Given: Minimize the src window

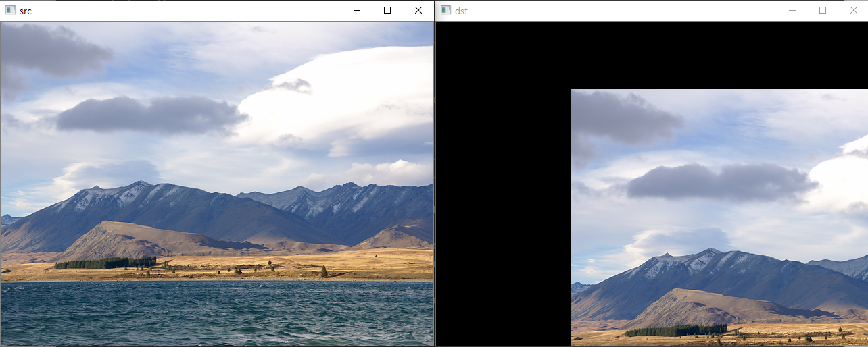Looking at the screenshot, I should tap(356, 10).
